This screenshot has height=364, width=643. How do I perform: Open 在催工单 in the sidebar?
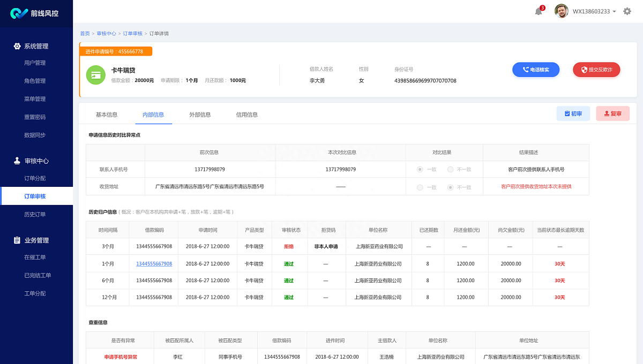click(x=35, y=257)
